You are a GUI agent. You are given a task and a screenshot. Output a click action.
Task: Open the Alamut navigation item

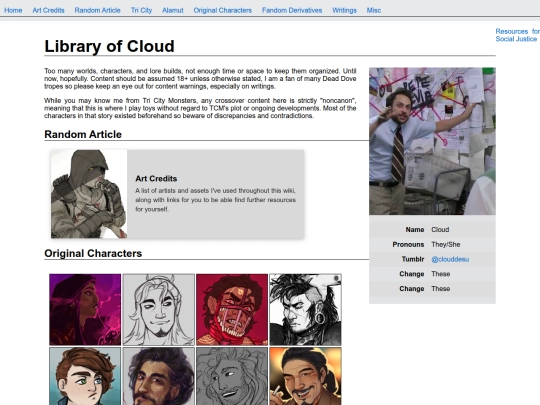click(x=173, y=10)
